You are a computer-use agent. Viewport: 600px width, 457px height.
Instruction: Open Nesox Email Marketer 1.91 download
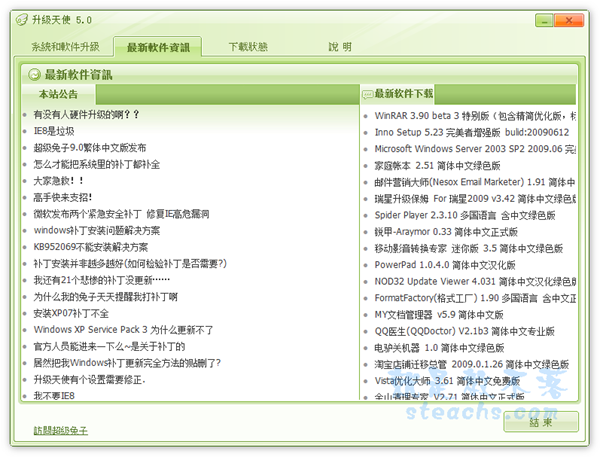tap(474, 182)
